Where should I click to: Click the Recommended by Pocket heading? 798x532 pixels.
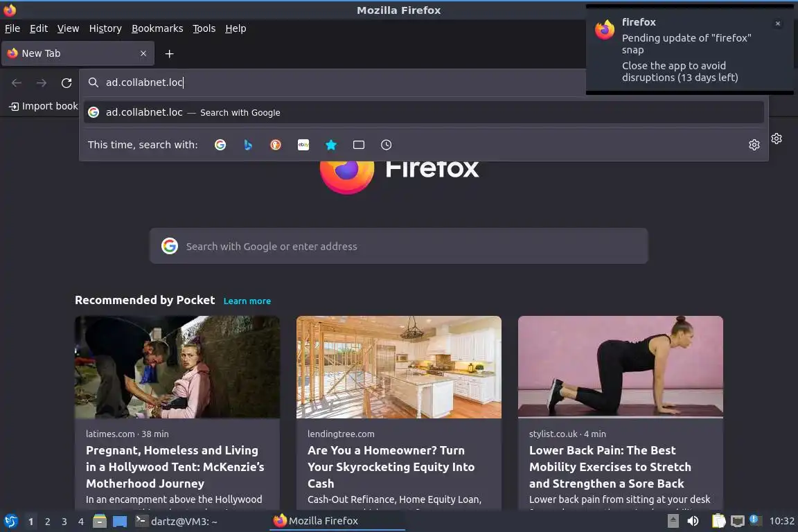click(145, 301)
